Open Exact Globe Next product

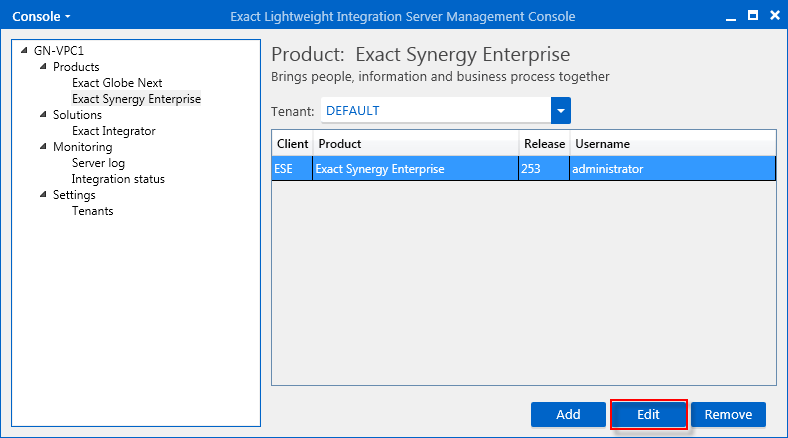point(117,83)
